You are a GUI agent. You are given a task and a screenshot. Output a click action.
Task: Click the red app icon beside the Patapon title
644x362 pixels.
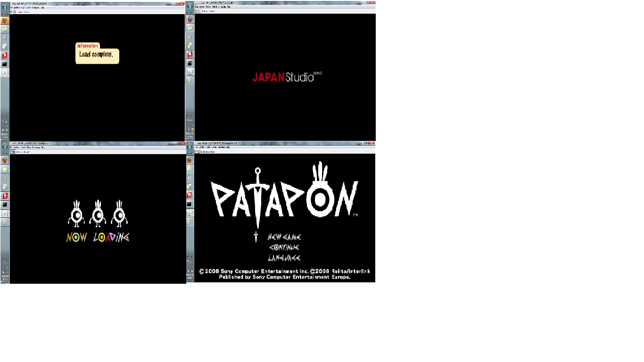(190, 195)
